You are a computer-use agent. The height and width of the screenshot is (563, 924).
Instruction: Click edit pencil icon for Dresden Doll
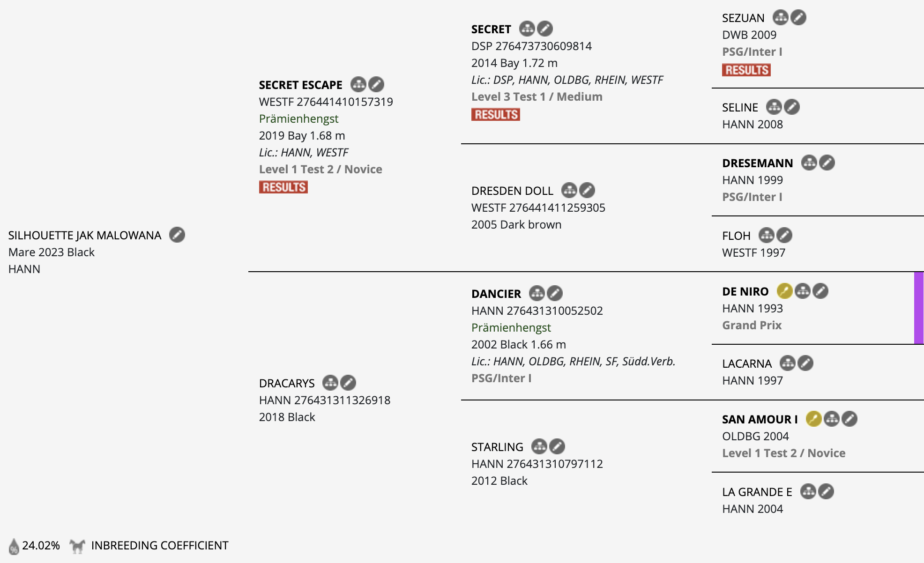coord(587,190)
